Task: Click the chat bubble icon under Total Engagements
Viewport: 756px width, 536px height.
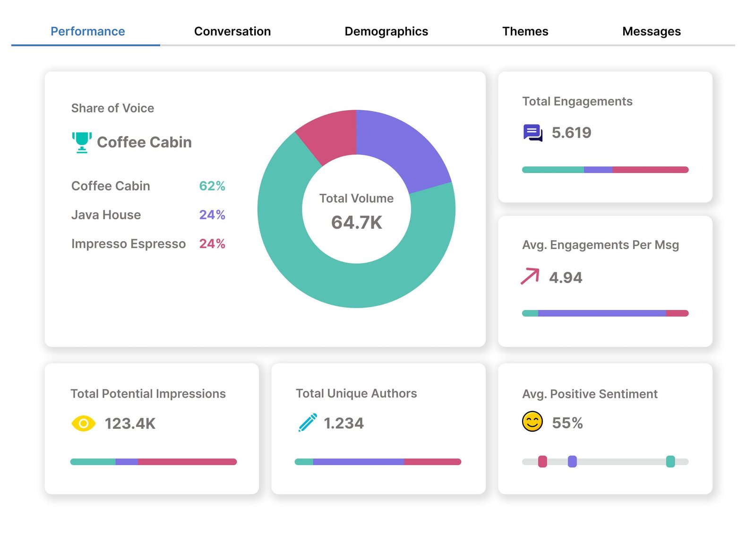Action: (533, 133)
